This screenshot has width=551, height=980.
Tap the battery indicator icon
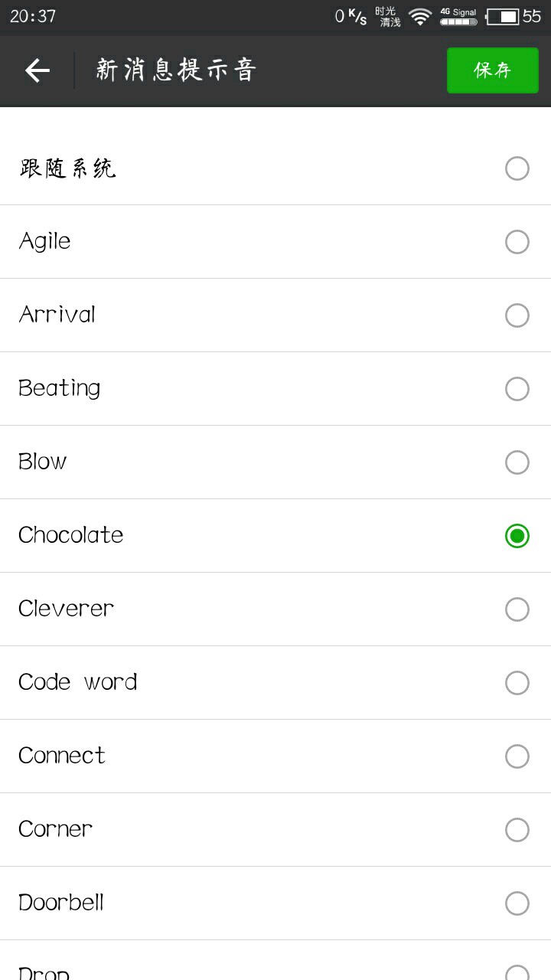pos(503,16)
